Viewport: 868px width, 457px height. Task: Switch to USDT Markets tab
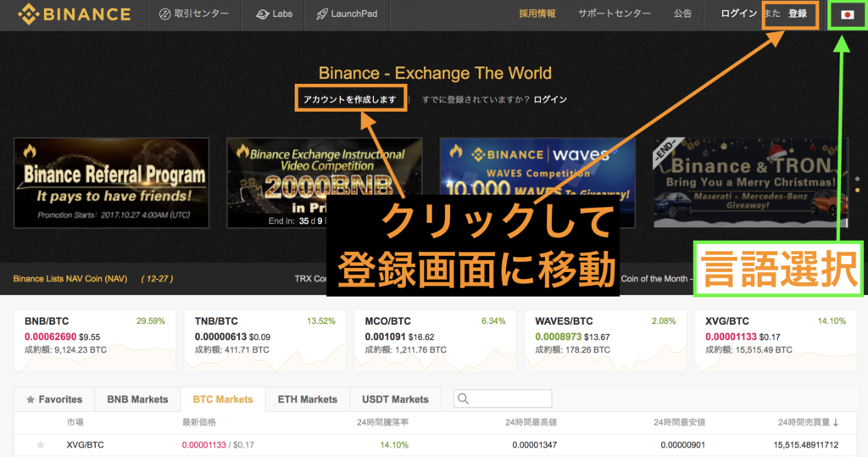395,399
